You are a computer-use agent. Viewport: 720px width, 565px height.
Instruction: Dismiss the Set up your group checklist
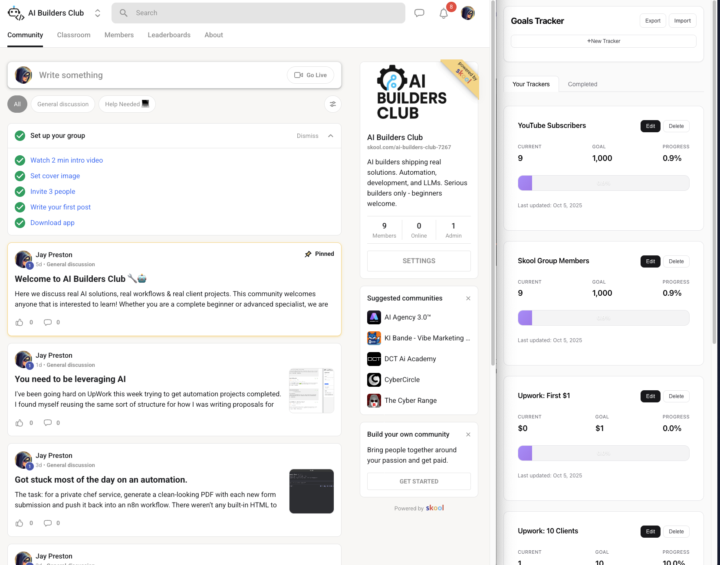click(x=307, y=136)
